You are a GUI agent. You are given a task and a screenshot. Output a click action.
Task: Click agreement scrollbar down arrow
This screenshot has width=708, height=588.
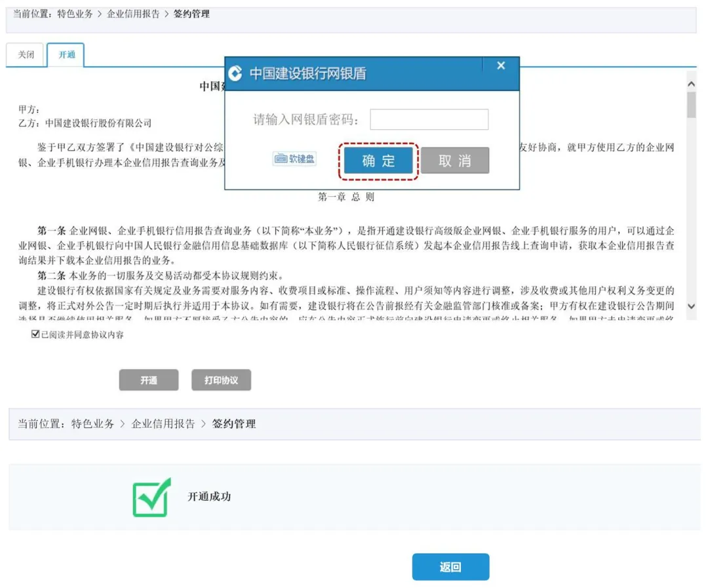[x=691, y=306]
